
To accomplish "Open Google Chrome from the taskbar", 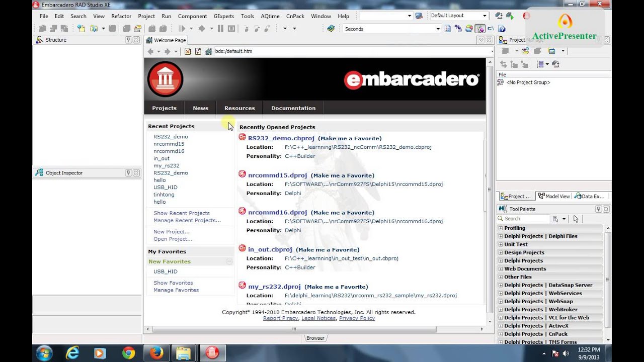I will pyautogui.click(x=128, y=353).
